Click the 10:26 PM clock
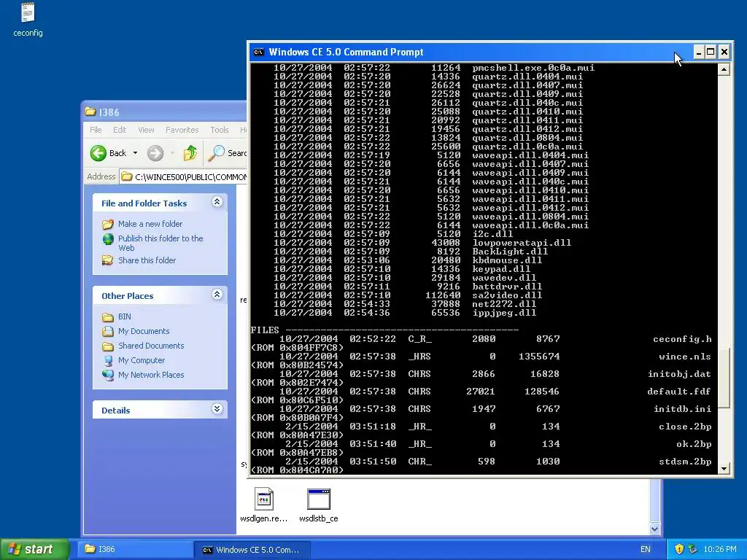The image size is (747, 560). tap(720, 549)
